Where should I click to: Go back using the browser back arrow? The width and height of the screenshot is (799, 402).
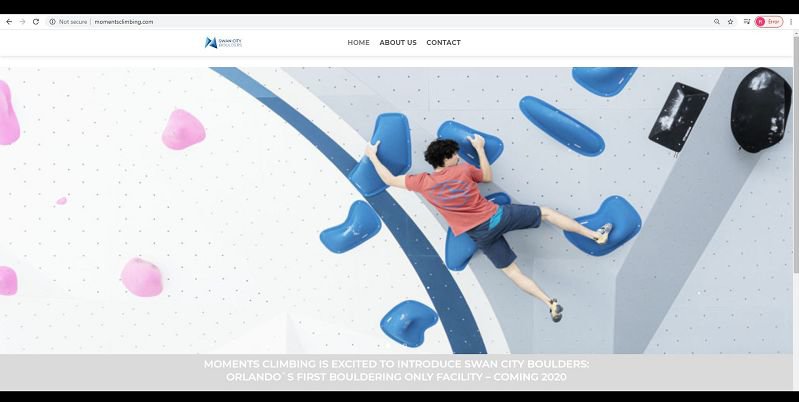(9, 22)
